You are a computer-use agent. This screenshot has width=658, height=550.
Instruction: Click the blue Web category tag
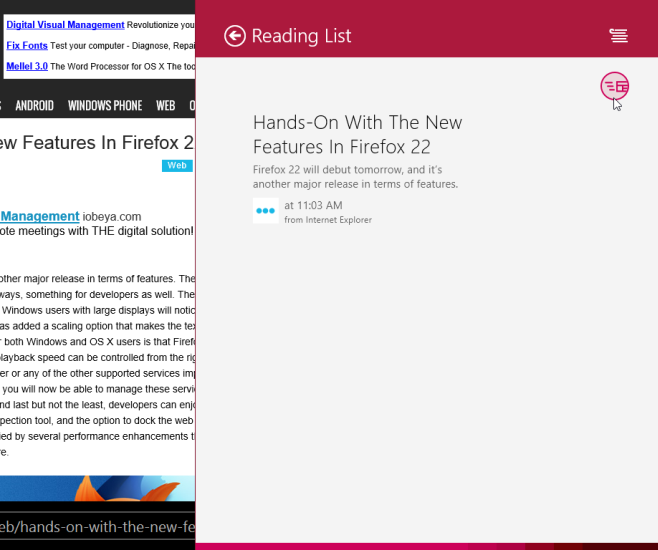pyautogui.click(x=177, y=166)
